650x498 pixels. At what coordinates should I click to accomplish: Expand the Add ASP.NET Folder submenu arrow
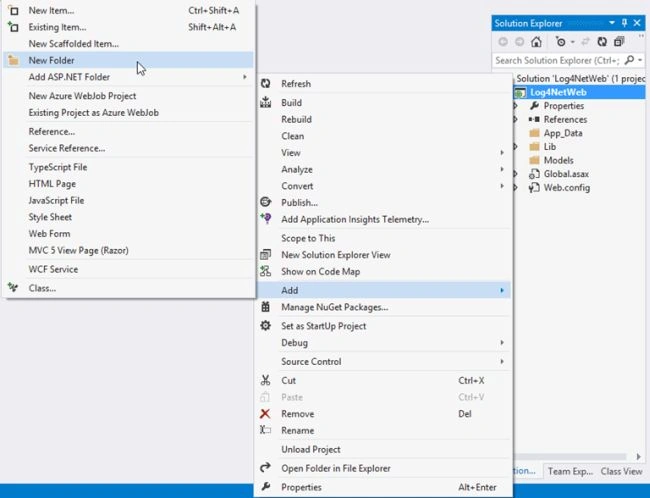click(245, 77)
